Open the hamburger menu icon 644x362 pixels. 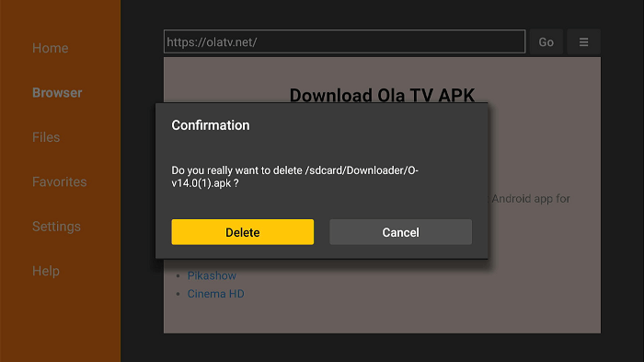point(583,41)
